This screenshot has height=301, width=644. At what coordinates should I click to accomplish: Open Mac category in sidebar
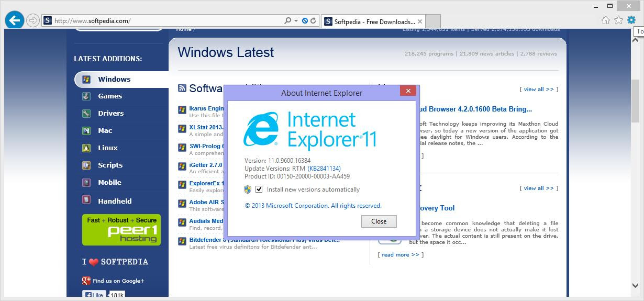[105, 131]
